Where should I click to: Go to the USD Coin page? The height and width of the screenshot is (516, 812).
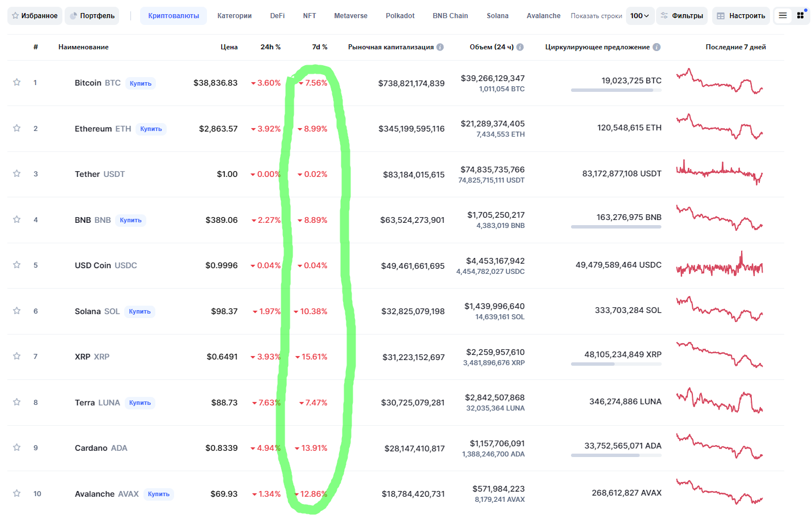tap(106, 265)
